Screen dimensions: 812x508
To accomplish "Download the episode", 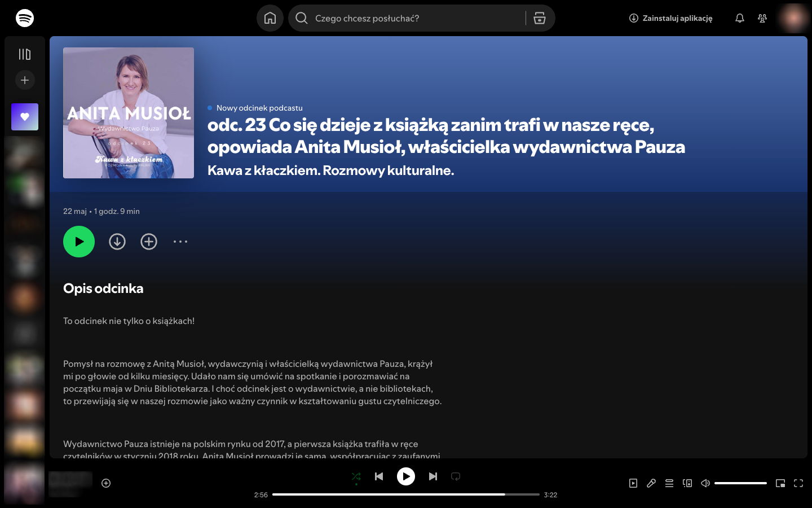I will click(x=117, y=242).
